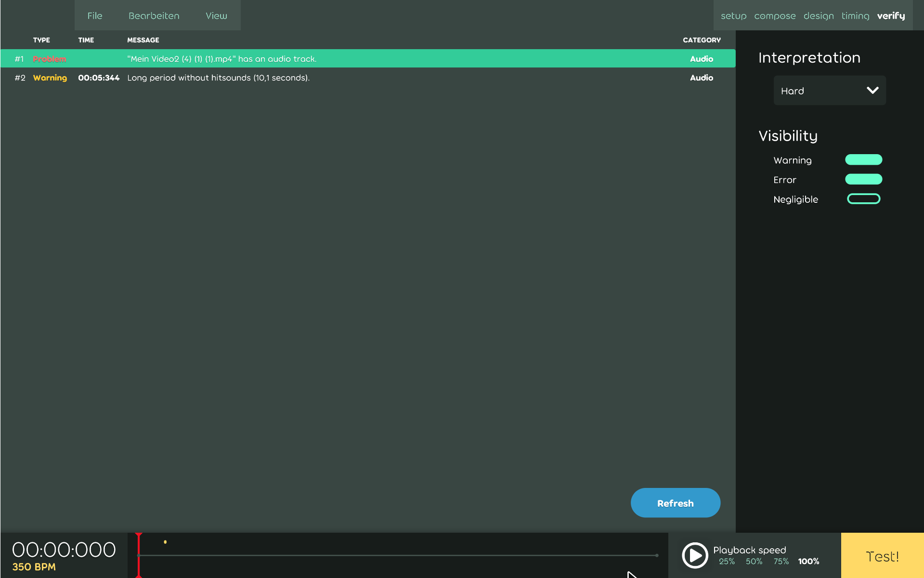924x578 pixels.
Task: Expand the Hard difficulty selector chevron
Action: (872, 90)
